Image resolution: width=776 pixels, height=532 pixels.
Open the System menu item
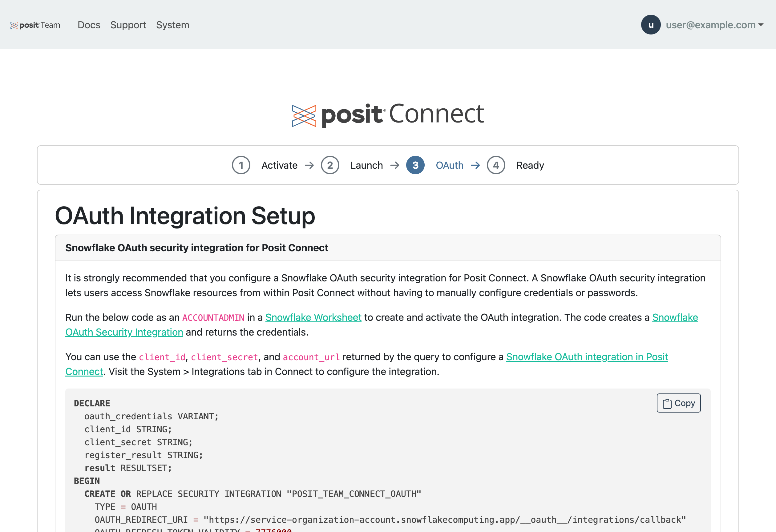173,25
